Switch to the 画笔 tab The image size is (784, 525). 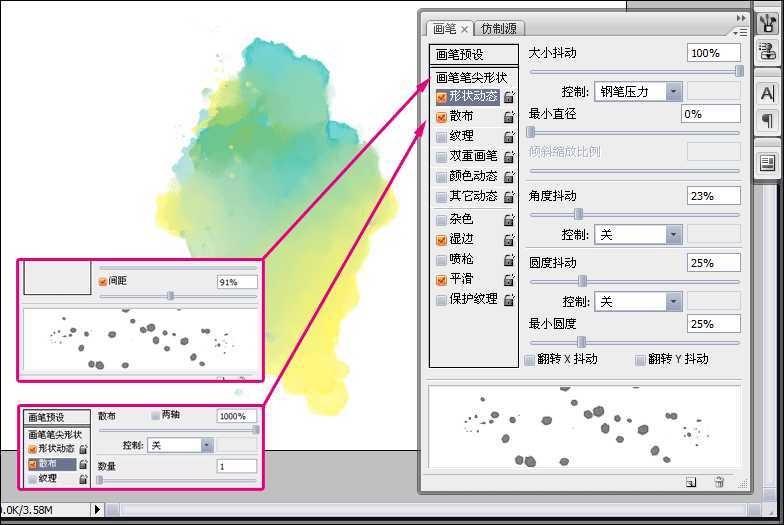[x=444, y=29]
